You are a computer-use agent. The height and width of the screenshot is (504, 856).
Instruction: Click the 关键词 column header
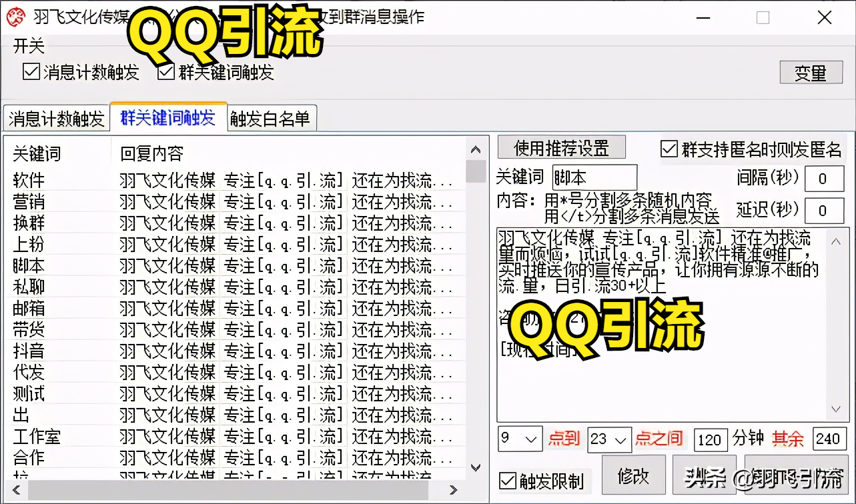(57, 154)
